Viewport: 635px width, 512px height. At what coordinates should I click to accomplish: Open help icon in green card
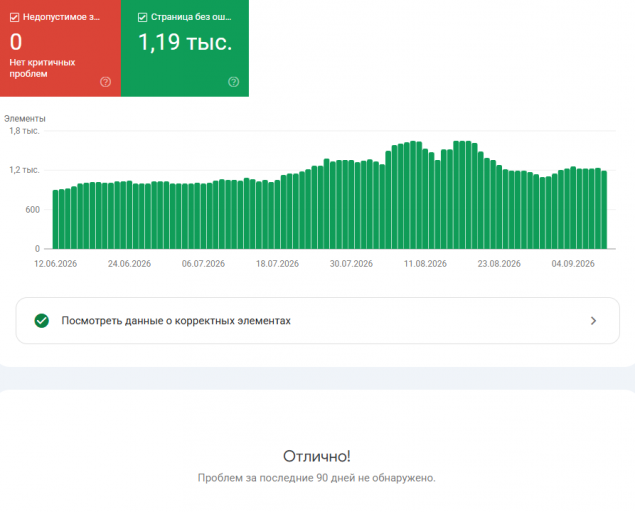[234, 82]
